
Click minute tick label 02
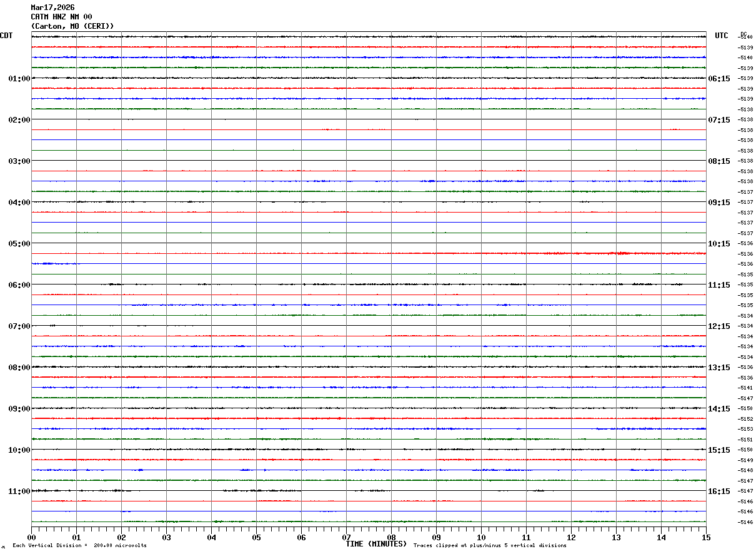121,537
